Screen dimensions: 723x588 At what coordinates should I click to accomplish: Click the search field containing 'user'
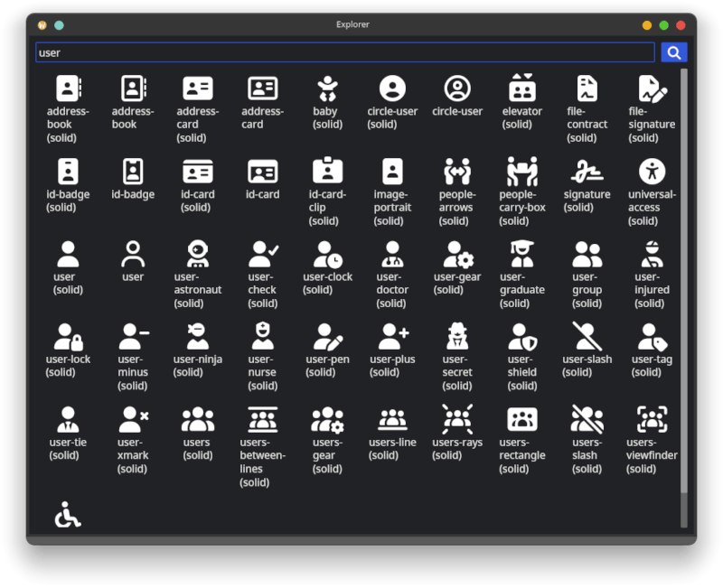pyautogui.click(x=343, y=52)
